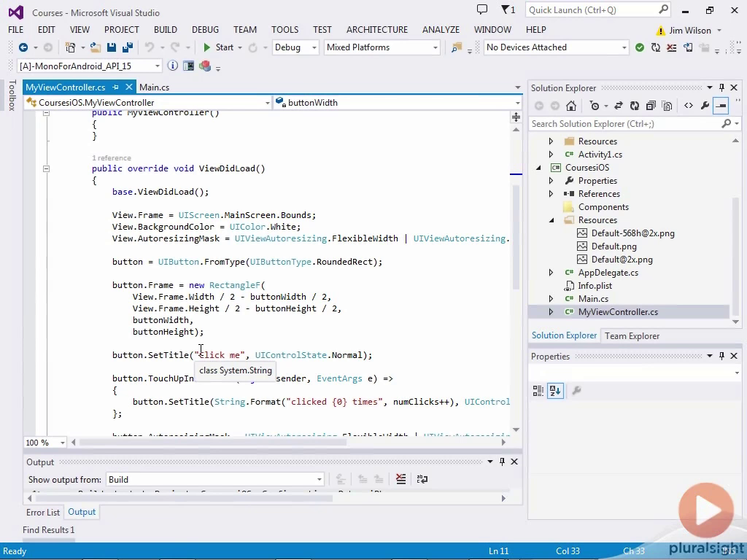Open the BUILD menu
This screenshot has height=560, width=747.
(x=166, y=29)
